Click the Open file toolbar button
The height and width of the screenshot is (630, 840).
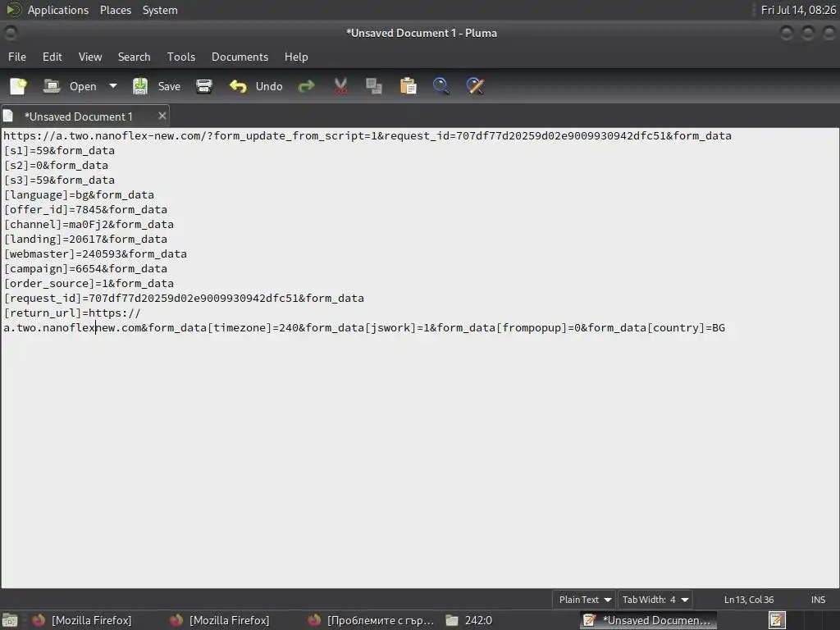pyautogui.click(x=71, y=86)
